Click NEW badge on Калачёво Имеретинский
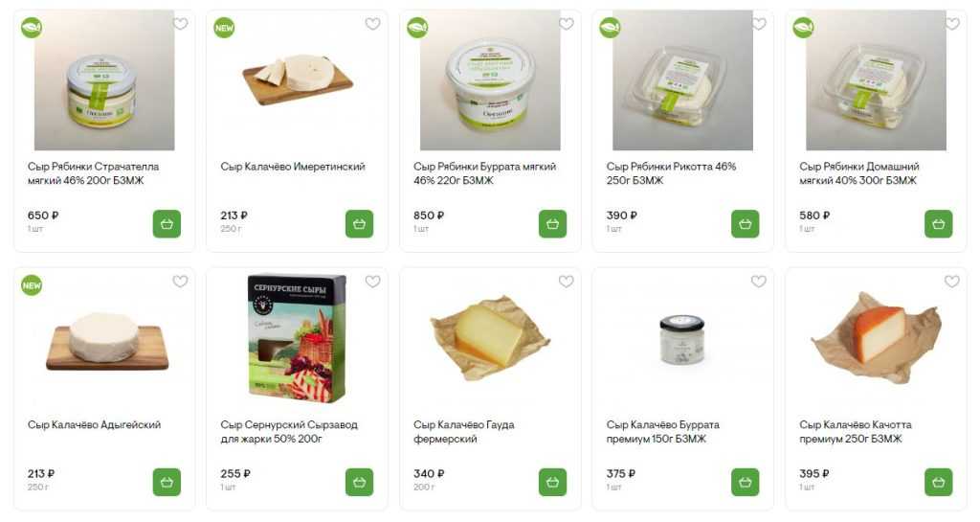The image size is (980, 522). [x=224, y=28]
